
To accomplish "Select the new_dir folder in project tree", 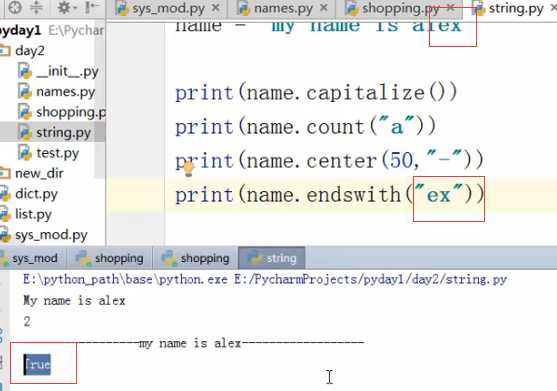I will coord(39,174).
